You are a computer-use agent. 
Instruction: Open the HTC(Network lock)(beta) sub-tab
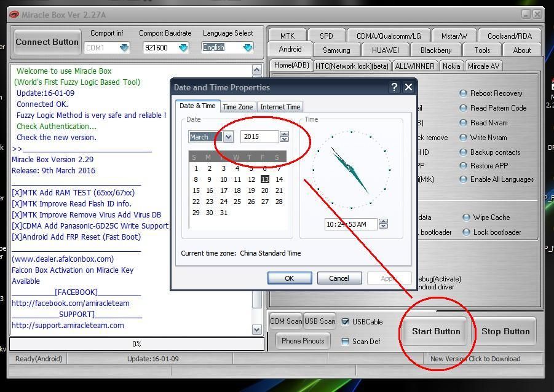(x=352, y=66)
